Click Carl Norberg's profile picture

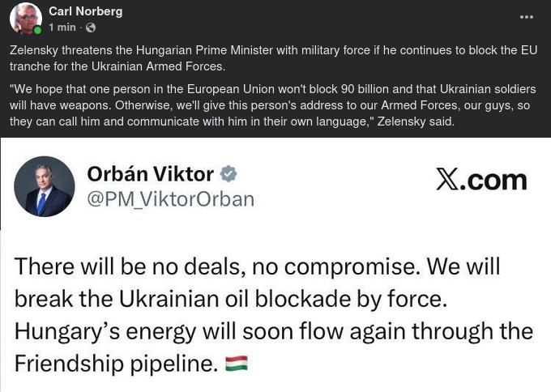click(x=25, y=19)
